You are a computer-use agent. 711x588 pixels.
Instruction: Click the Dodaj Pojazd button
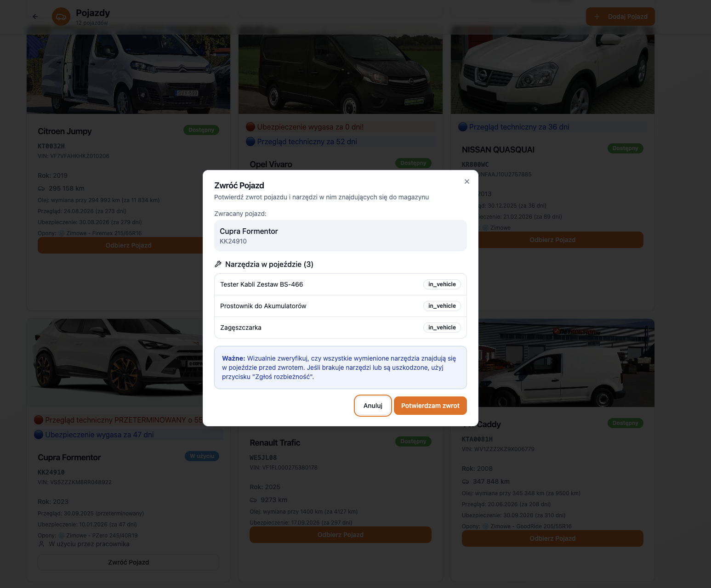point(620,17)
